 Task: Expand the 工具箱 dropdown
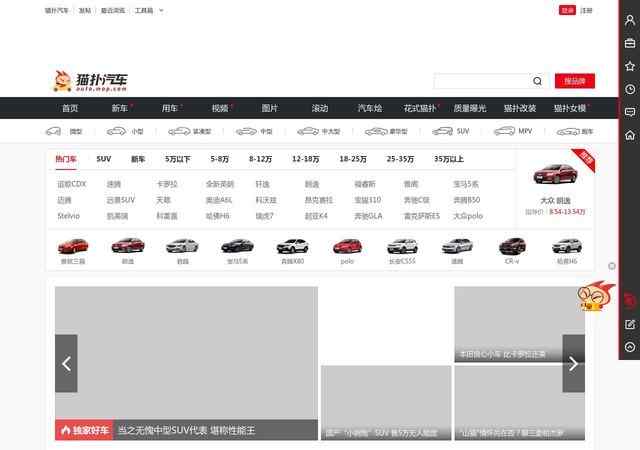pyautogui.click(x=149, y=10)
